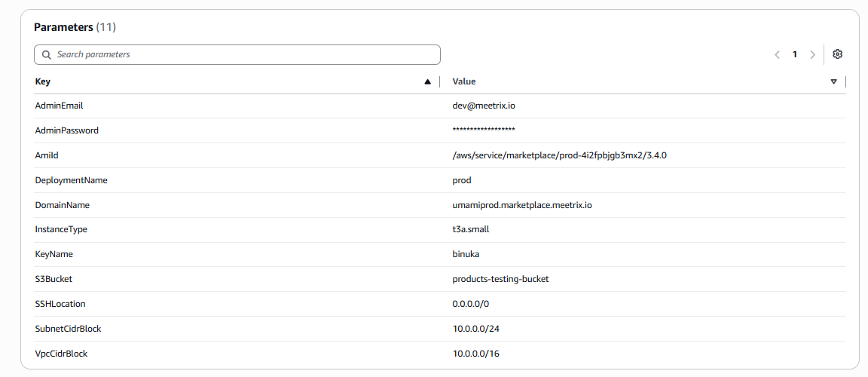
Task: Click the prod deployment value
Action: click(462, 180)
